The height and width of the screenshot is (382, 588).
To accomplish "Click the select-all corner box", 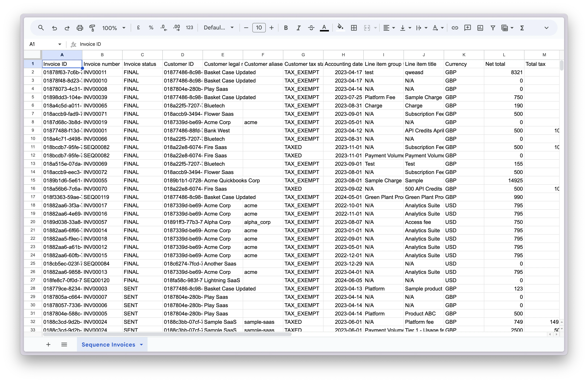I will click(x=33, y=55).
